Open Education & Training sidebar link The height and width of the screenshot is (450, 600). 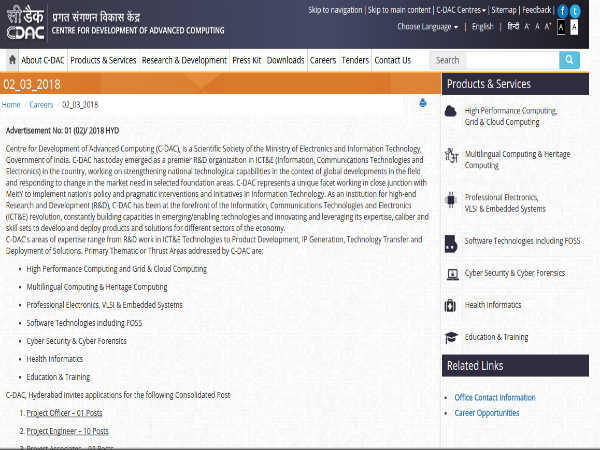click(x=496, y=337)
